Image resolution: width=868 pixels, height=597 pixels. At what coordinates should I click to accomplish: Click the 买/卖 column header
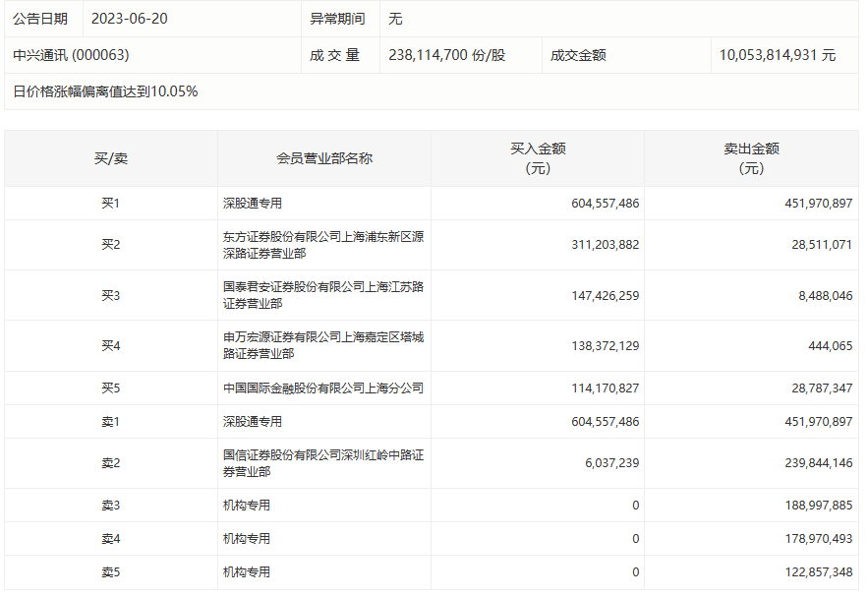tap(111, 159)
